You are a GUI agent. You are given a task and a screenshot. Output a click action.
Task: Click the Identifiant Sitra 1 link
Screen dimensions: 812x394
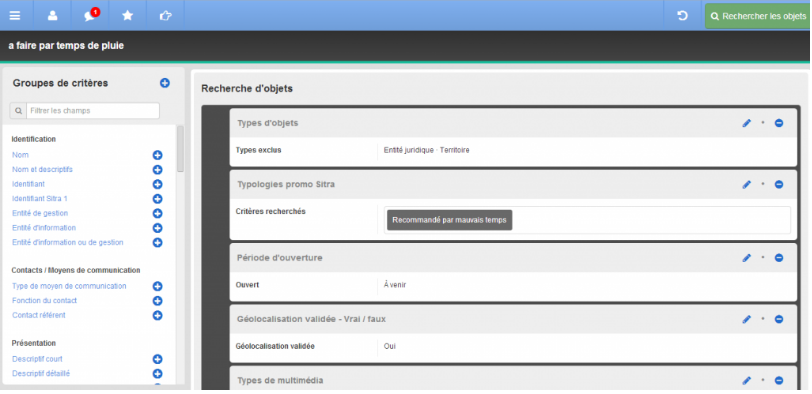point(40,198)
